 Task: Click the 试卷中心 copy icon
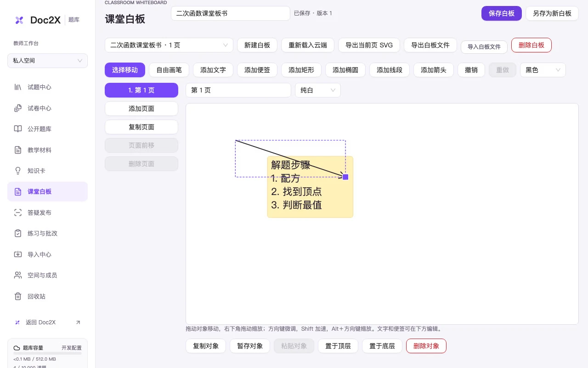(18, 108)
